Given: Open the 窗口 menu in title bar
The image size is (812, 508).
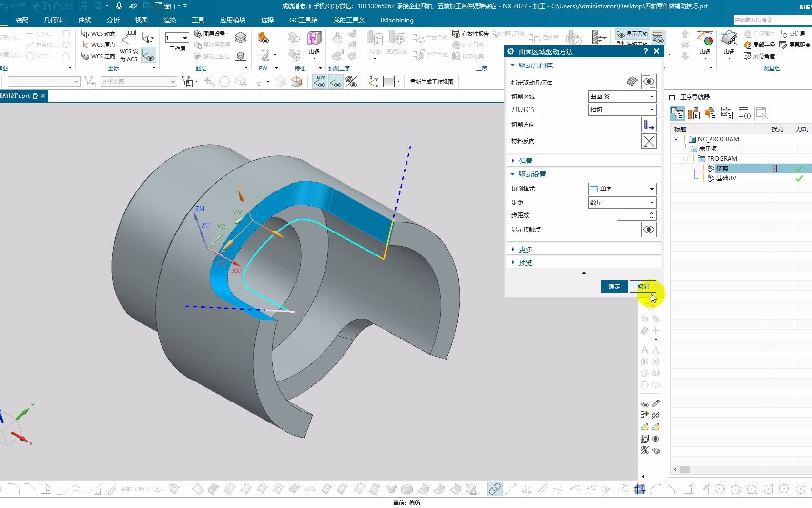Looking at the screenshot, I should point(167,6).
